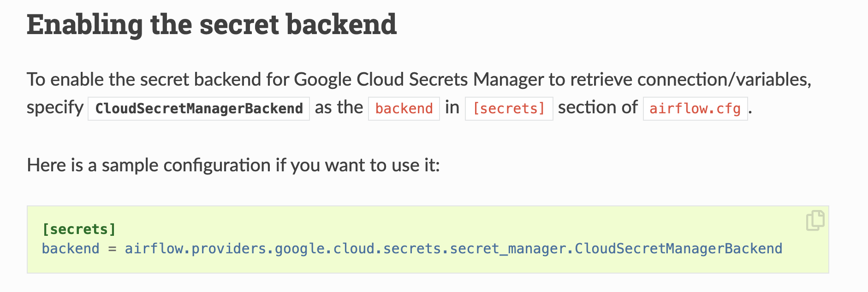This screenshot has height=292, width=868.
Task: Click the 'backend' key in sample configuration
Action: pyautogui.click(x=71, y=249)
